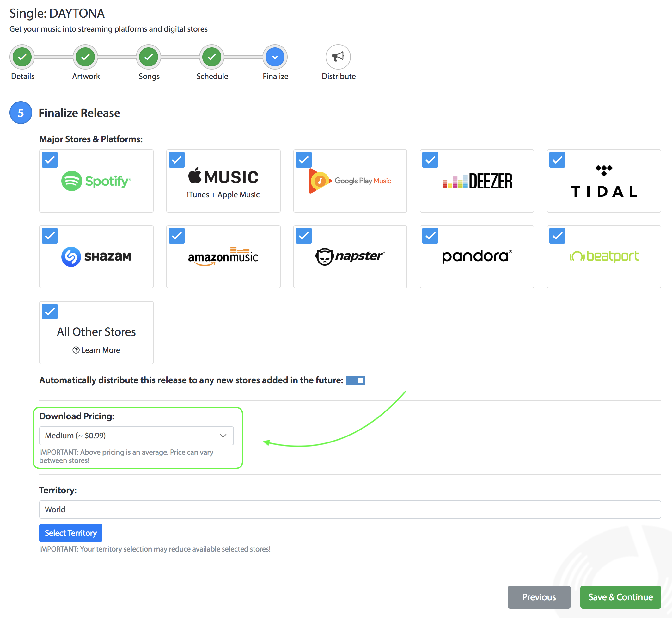Click the Pandora logo
The height and width of the screenshot is (618, 672).
point(477,256)
